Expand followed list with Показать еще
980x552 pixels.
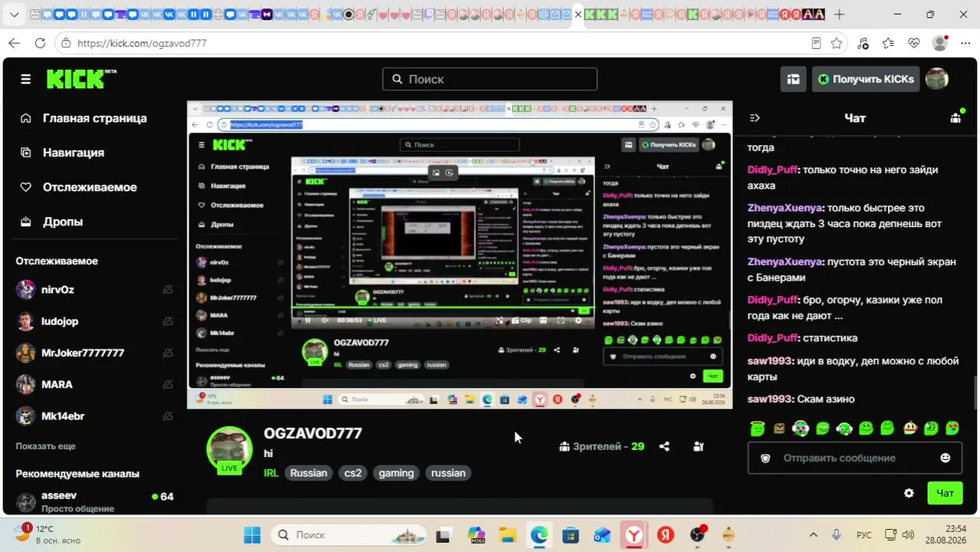click(45, 445)
